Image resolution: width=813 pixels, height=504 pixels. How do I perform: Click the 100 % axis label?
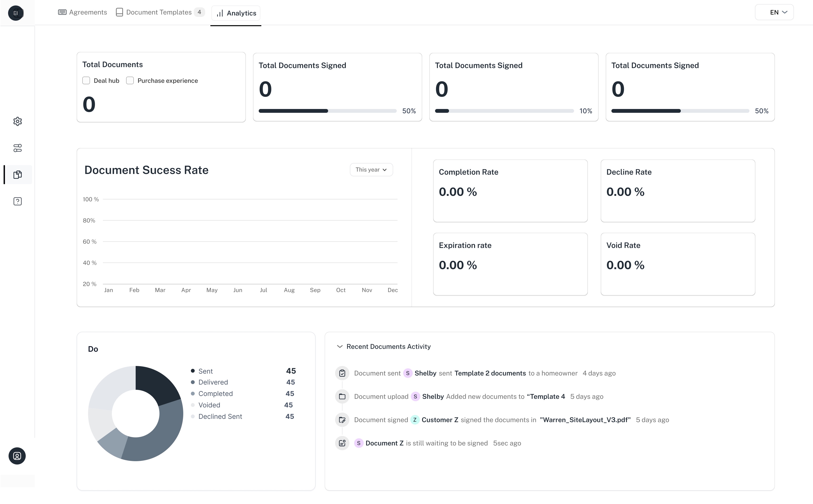[x=91, y=199]
